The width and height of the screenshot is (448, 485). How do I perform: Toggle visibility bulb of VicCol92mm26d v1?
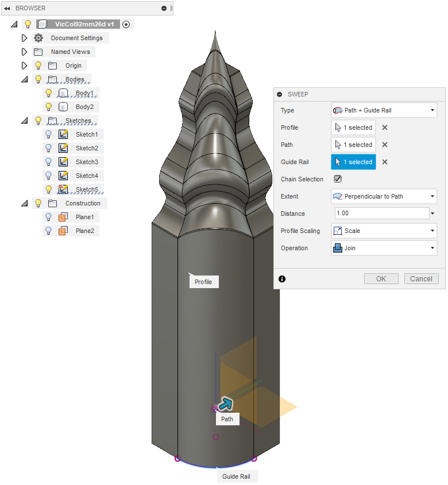(28, 24)
